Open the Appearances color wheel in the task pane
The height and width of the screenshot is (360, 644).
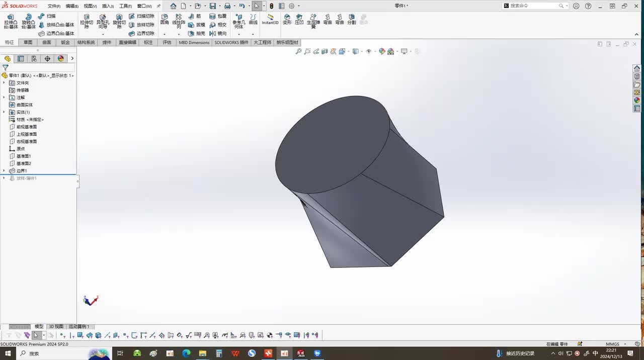click(637, 101)
